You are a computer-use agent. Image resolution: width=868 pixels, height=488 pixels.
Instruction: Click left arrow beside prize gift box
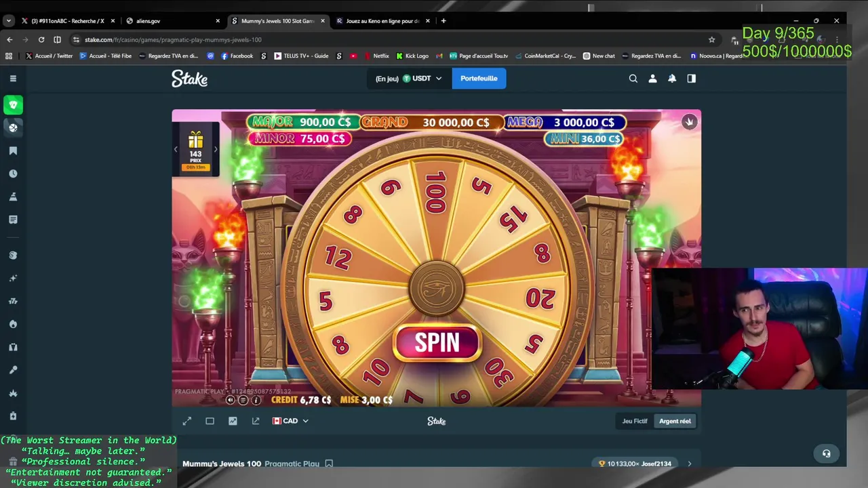176,150
